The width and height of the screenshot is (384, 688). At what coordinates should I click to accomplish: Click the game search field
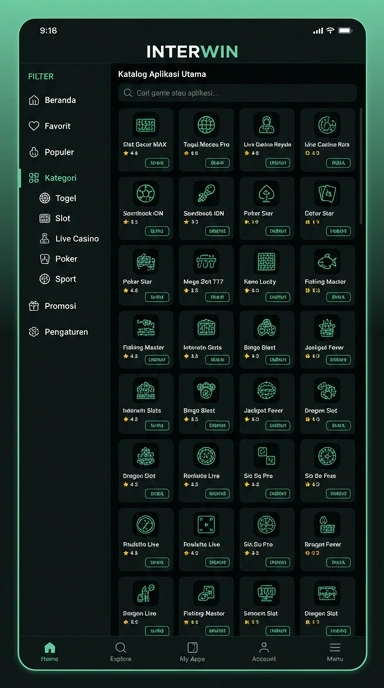click(x=237, y=93)
